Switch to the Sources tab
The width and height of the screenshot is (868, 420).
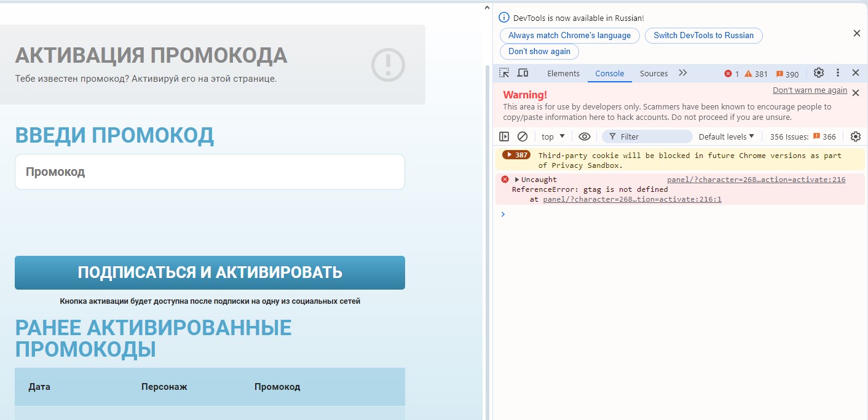coord(653,73)
